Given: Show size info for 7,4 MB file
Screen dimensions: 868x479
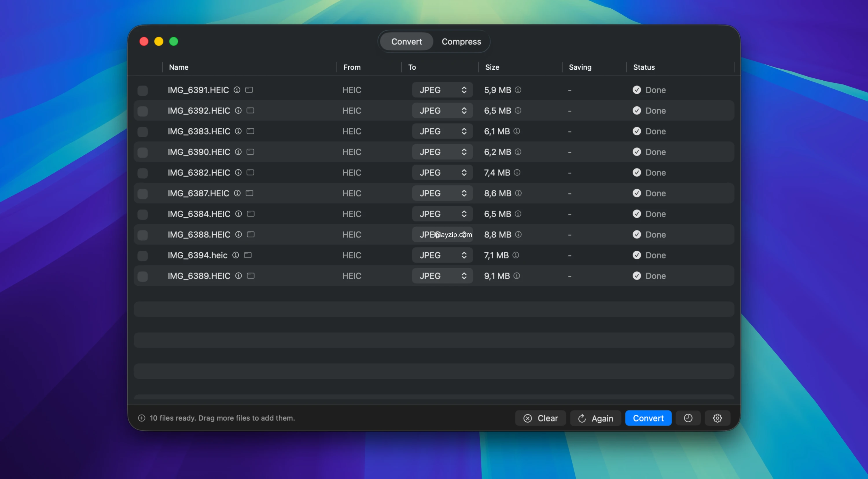Looking at the screenshot, I should tap(517, 172).
